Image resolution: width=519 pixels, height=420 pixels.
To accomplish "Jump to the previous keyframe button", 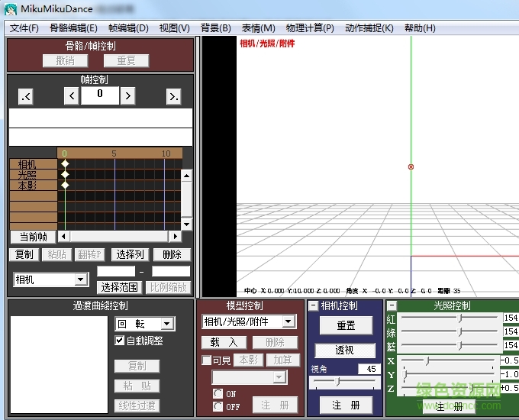I will 26,95.
